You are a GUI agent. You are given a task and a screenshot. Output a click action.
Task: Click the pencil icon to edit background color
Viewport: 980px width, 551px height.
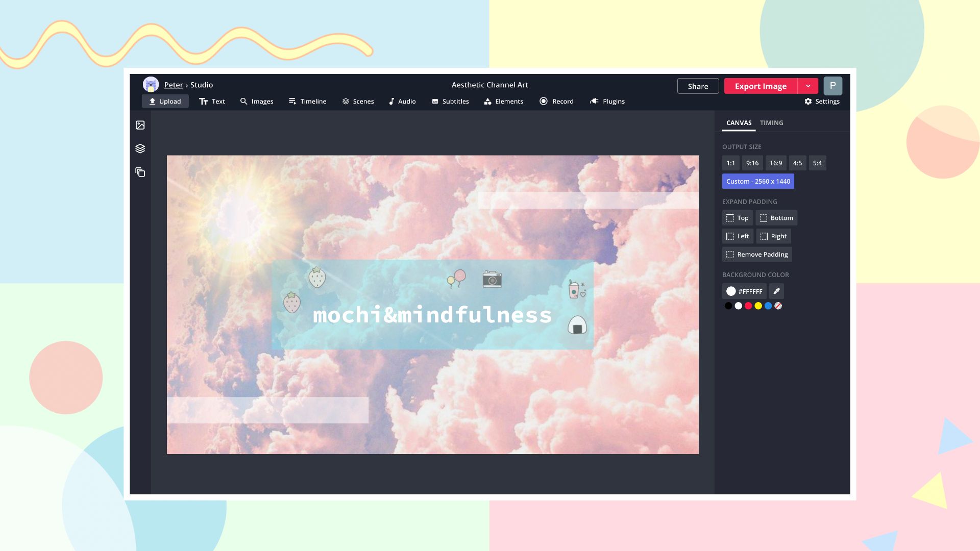click(777, 291)
